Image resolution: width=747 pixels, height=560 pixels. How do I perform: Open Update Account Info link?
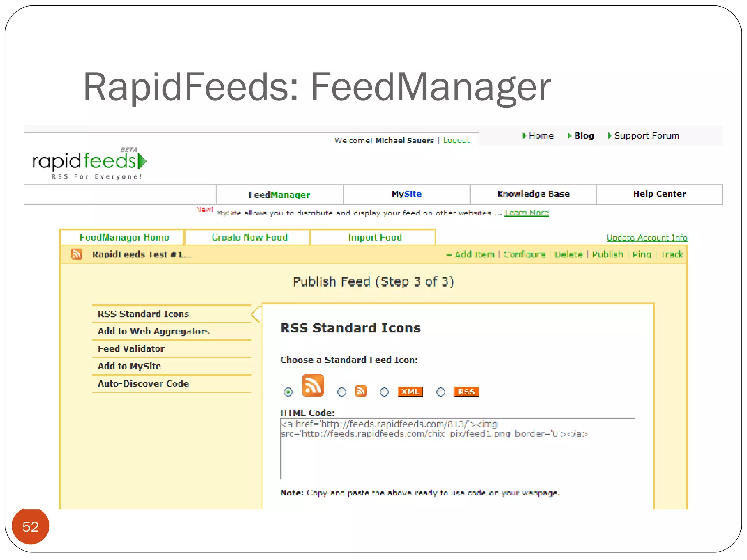point(647,237)
